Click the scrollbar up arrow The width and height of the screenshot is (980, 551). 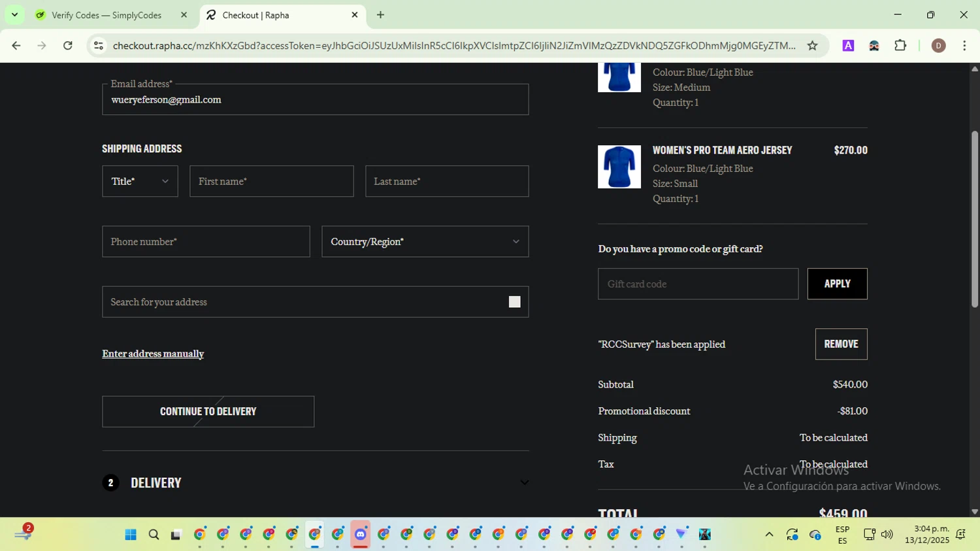(974, 69)
